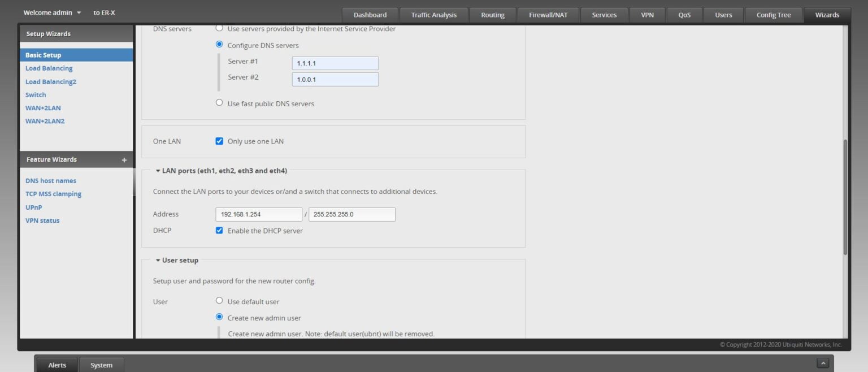This screenshot has width=868, height=372.
Task: Open the Welcome admin dropdown menu
Action: pyautogui.click(x=52, y=12)
